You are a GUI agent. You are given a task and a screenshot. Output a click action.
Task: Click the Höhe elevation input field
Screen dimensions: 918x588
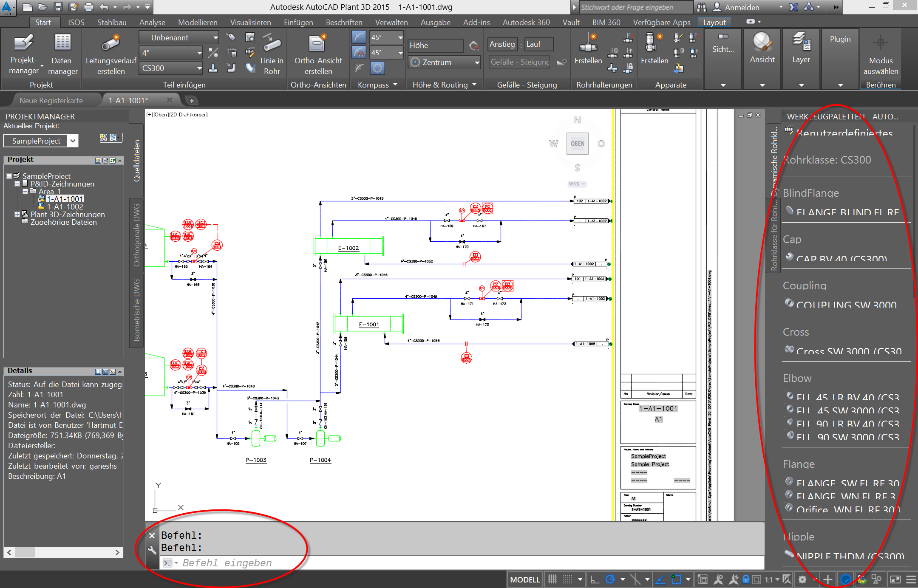tap(435, 45)
